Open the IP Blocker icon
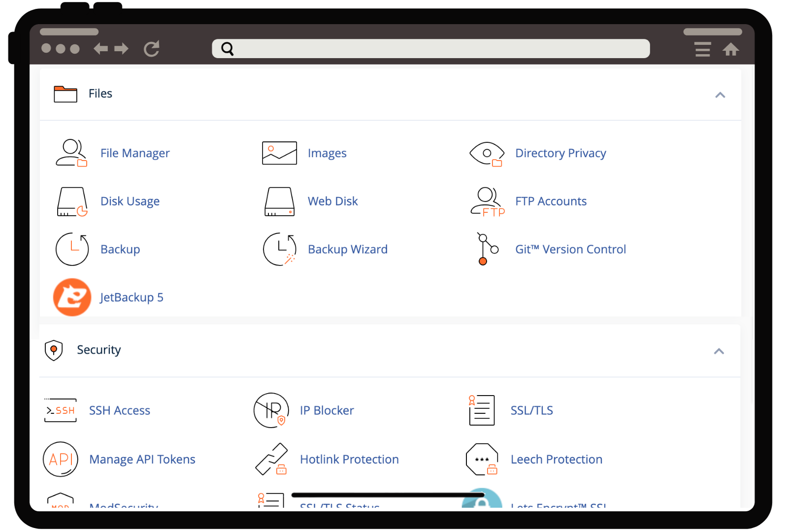 (271, 410)
